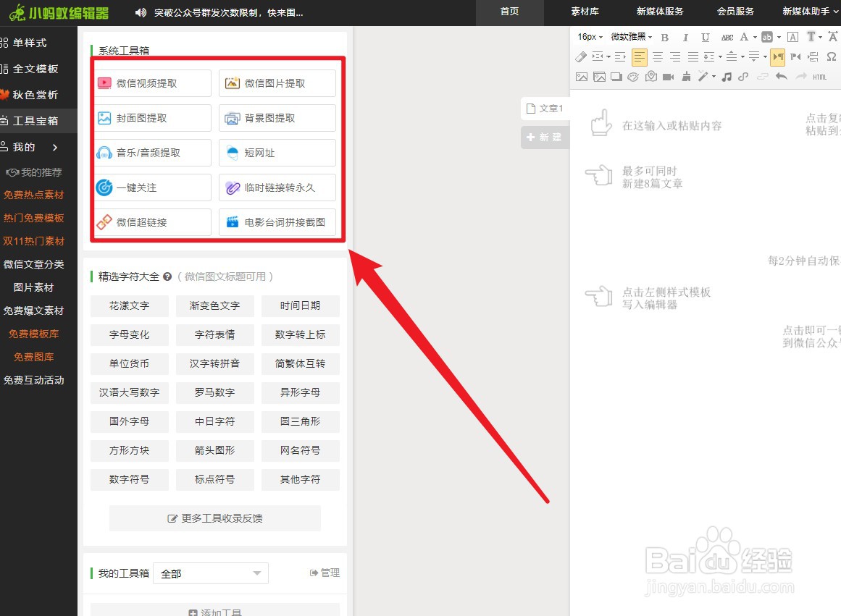
Task: Open 免费热点素材 in the sidebar
Action: pyautogui.click(x=34, y=195)
